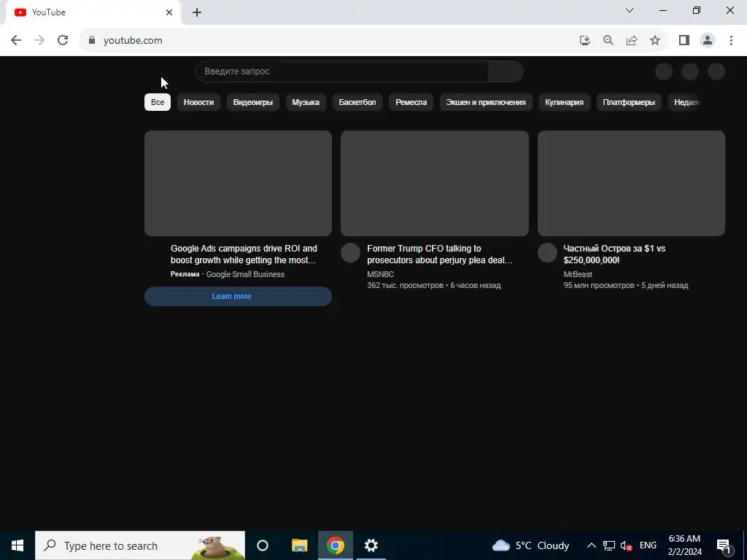
Task: Open the Windows Start menu
Action: pyautogui.click(x=18, y=545)
